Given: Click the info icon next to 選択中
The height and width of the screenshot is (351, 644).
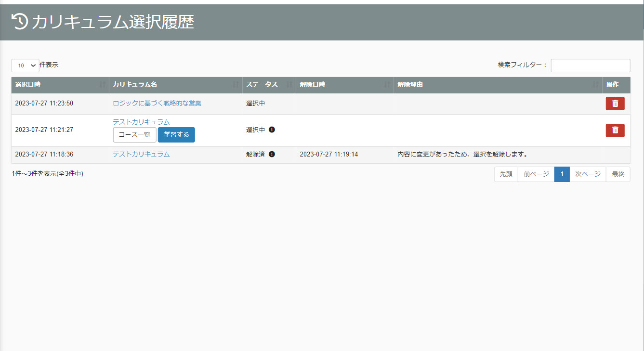Looking at the screenshot, I should [x=272, y=130].
